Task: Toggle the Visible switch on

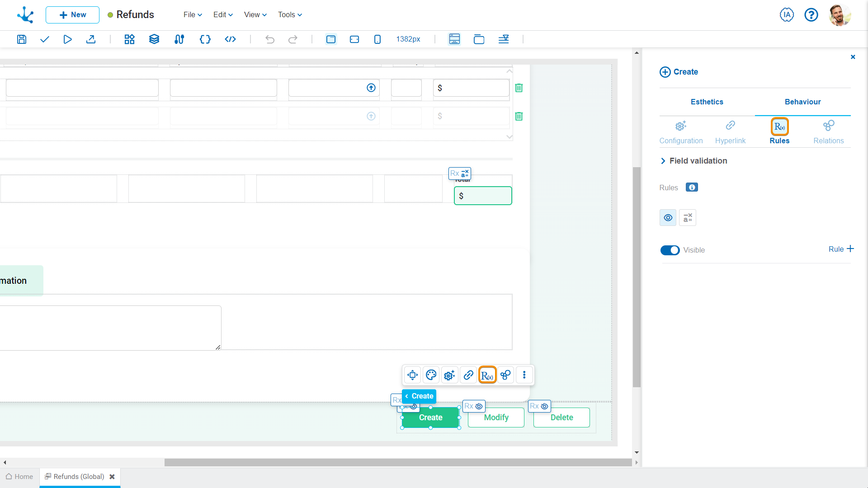Action: click(670, 250)
